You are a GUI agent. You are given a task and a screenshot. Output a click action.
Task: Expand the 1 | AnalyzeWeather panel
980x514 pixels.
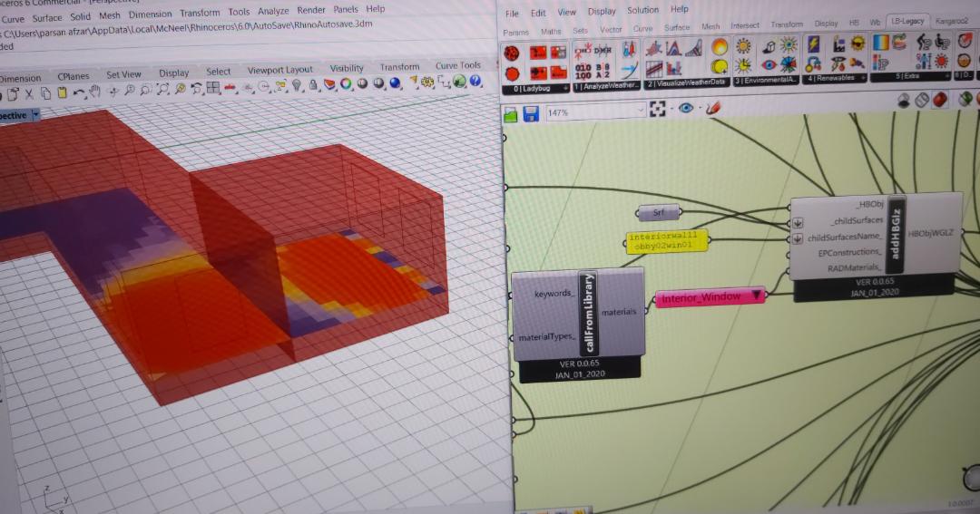coord(606,85)
